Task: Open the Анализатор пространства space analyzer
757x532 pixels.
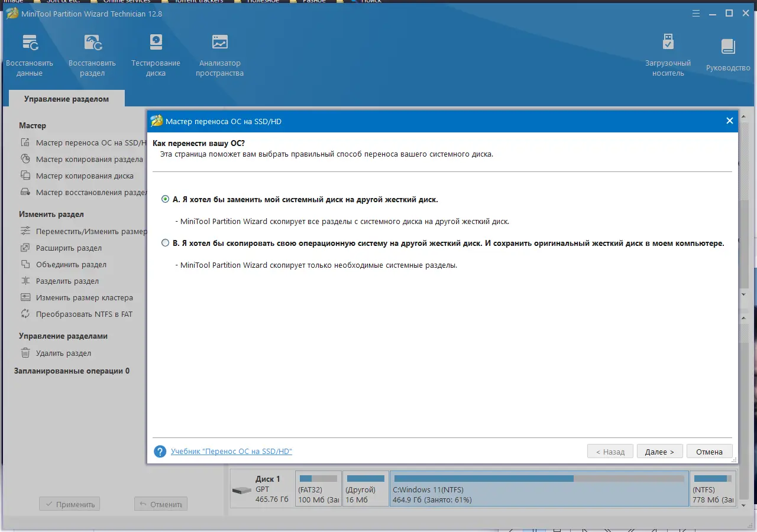Action: coord(219,53)
